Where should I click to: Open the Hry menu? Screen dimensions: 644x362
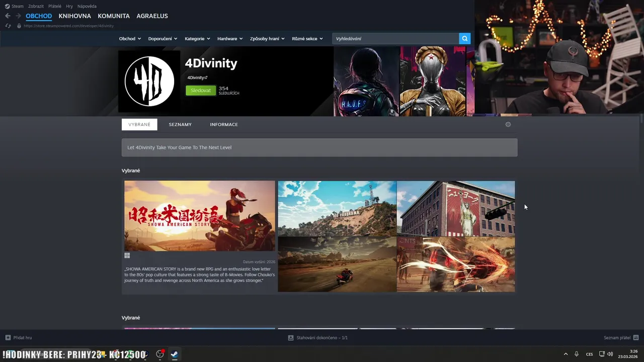pos(69,6)
